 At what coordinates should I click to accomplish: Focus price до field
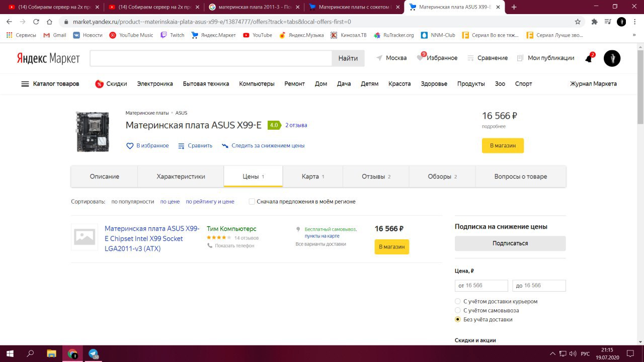coord(539,286)
